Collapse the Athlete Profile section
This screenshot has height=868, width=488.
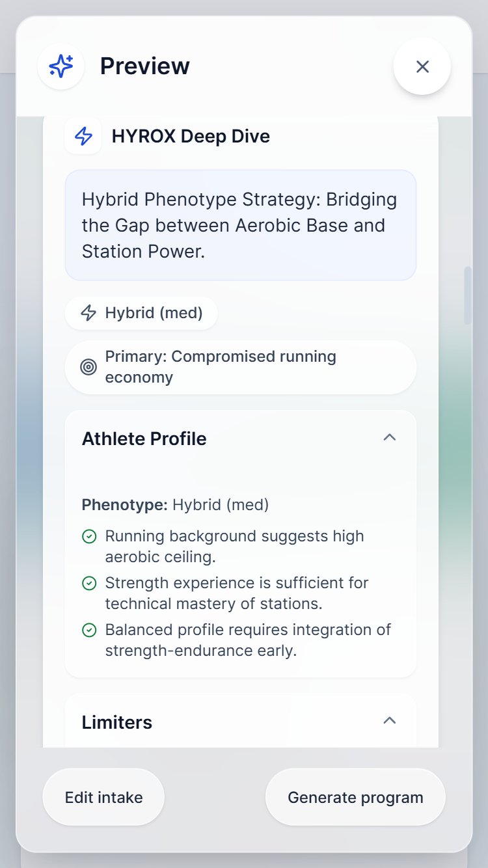[389, 438]
